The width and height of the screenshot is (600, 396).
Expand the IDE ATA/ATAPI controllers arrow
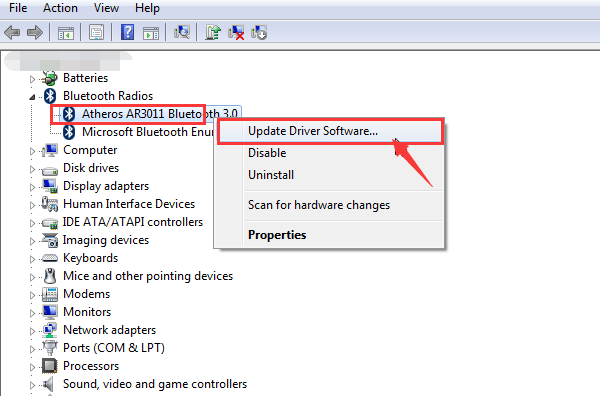point(32,223)
